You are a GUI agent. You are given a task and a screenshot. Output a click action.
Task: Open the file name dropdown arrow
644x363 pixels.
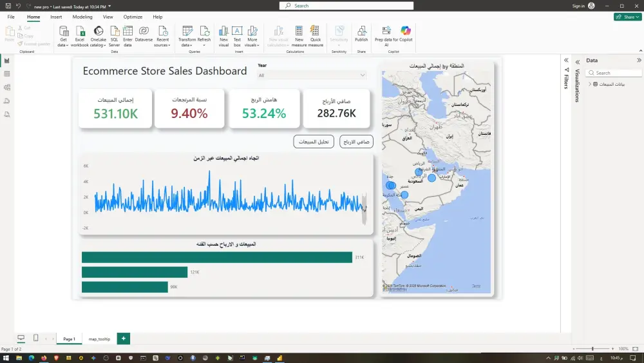pyautogui.click(x=109, y=6)
